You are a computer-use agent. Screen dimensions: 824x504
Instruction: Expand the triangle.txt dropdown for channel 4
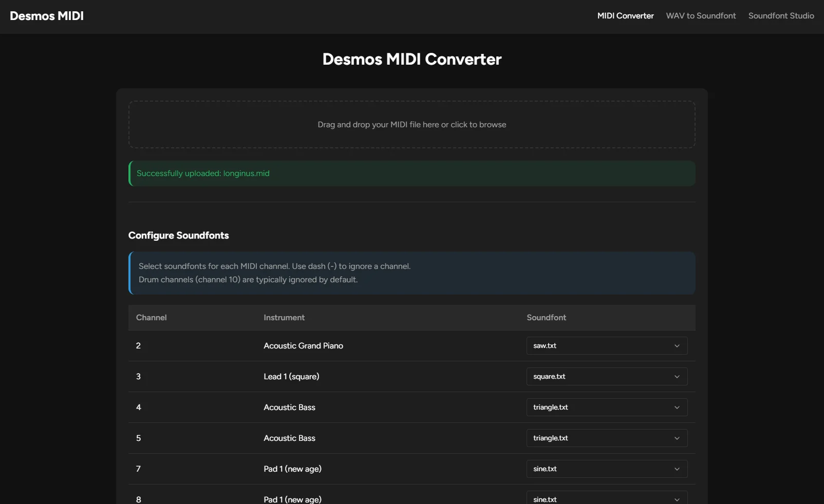pos(607,407)
